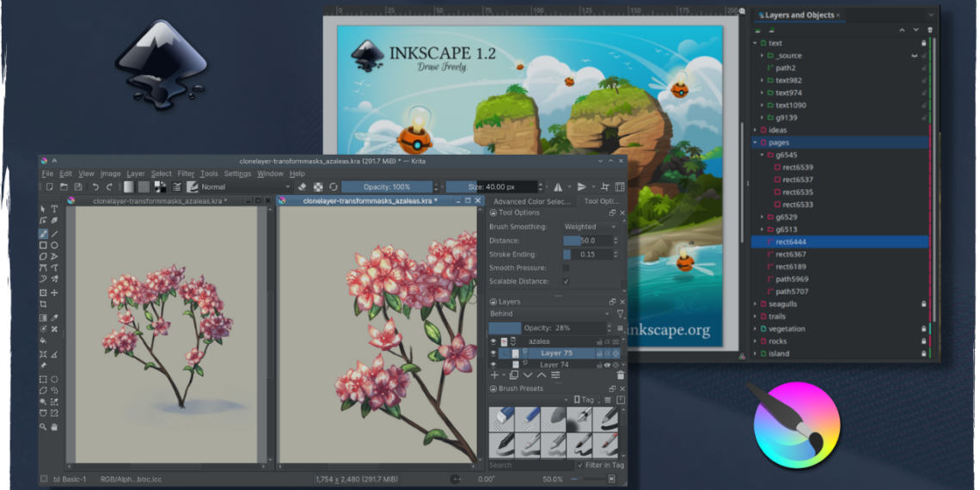The width and height of the screenshot is (980, 490).
Task: Open the Settings menu in Krita
Action: coord(237,174)
